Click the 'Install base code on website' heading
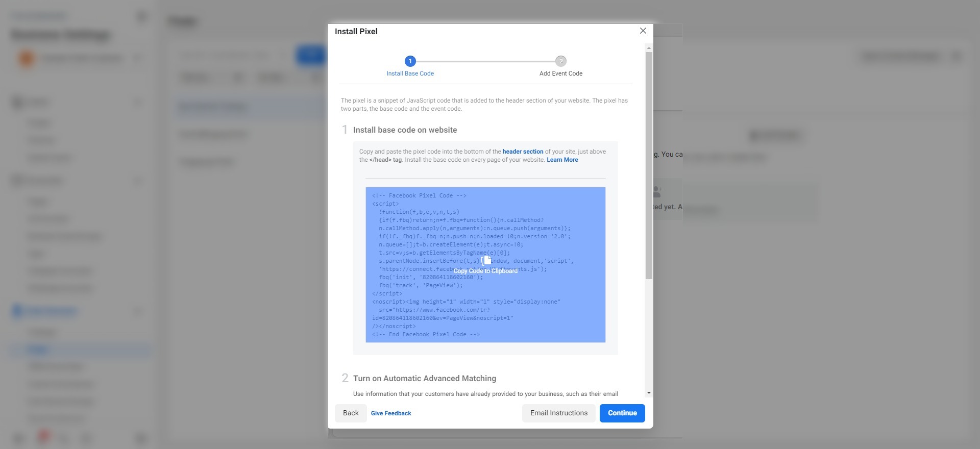This screenshot has width=980, height=449. tap(405, 130)
